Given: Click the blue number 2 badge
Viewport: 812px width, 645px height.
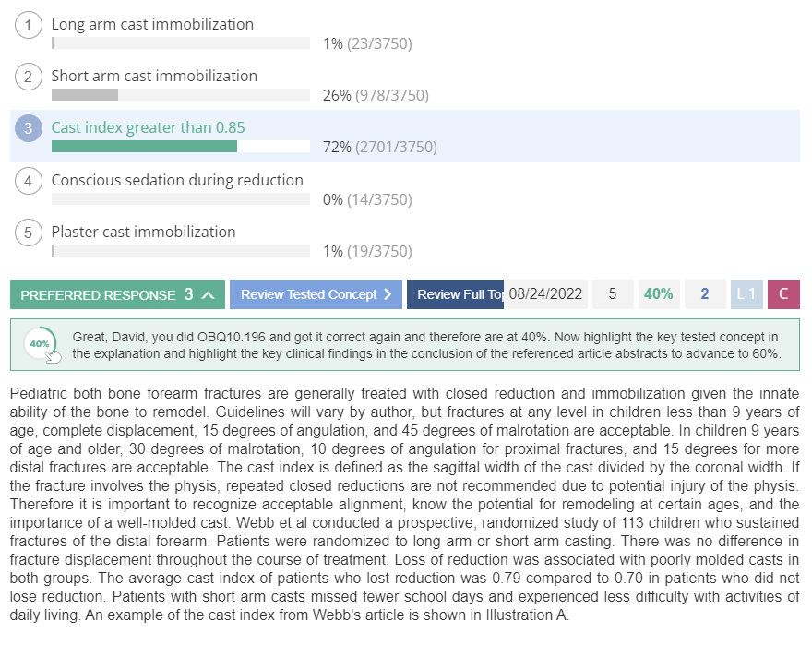Looking at the screenshot, I should pos(705,294).
